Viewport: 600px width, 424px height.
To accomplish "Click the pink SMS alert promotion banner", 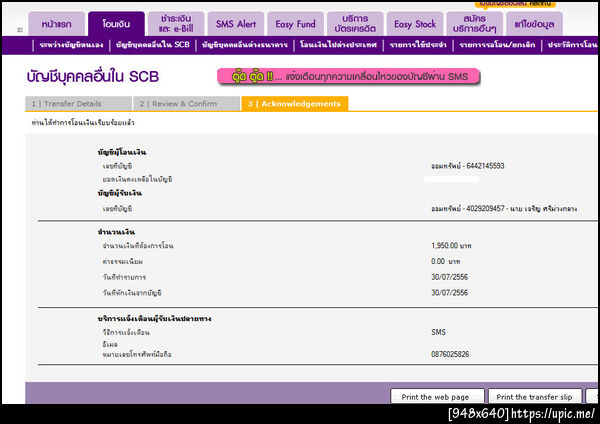I will pyautogui.click(x=348, y=77).
